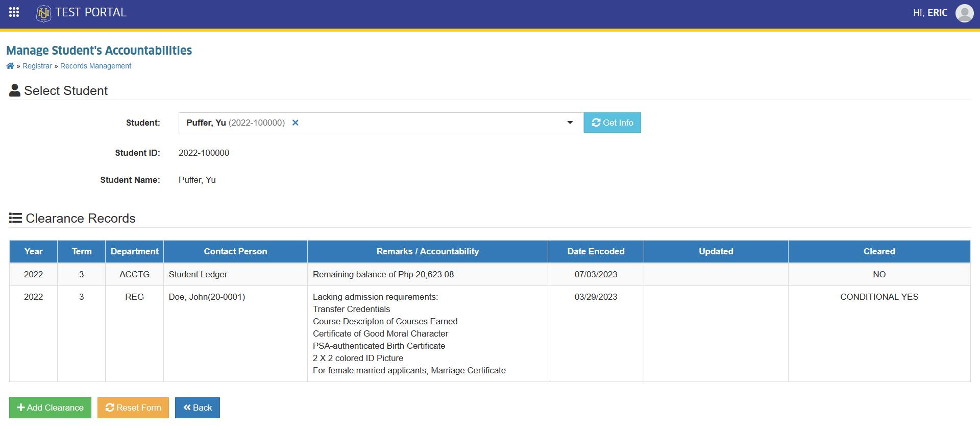This screenshot has width=980, height=430.
Task: Click the Add Clearance button
Action: [x=50, y=408]
